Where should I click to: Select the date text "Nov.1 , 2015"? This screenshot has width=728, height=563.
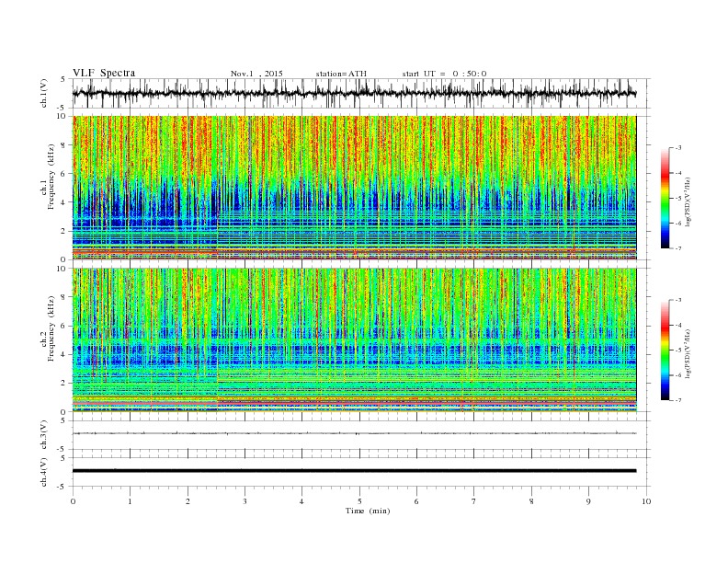[x=256, y=74]
